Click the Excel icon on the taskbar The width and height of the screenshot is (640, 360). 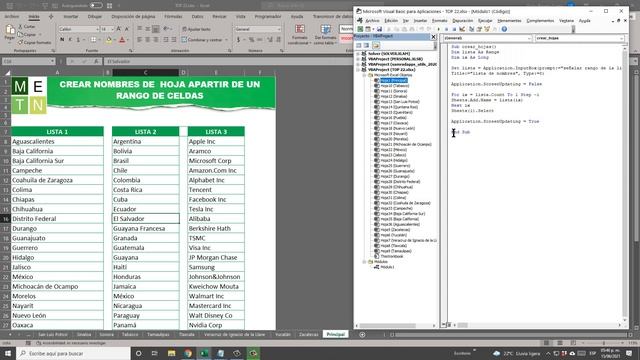pos(204,353)
